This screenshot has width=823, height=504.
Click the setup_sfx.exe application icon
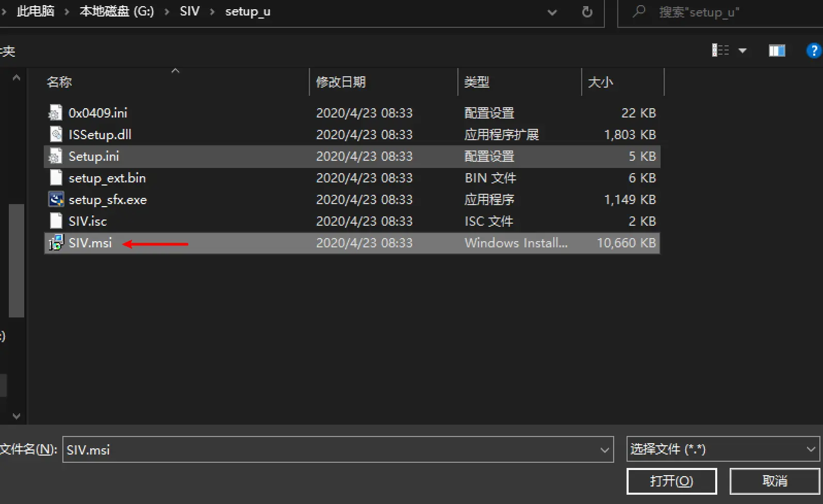tap(56, 199)
